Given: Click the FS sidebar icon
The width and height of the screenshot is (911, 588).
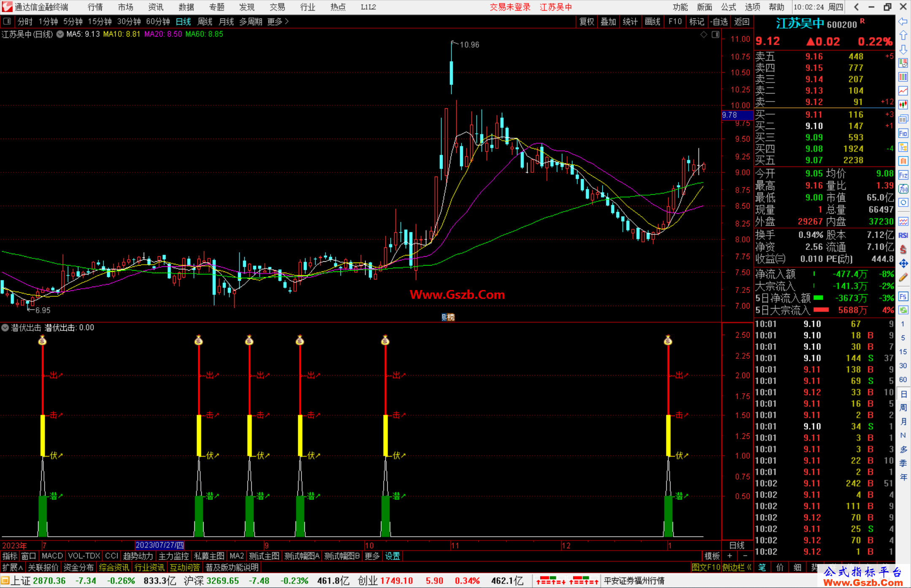Looking at the screenshot, I should (x=903, y=296).
